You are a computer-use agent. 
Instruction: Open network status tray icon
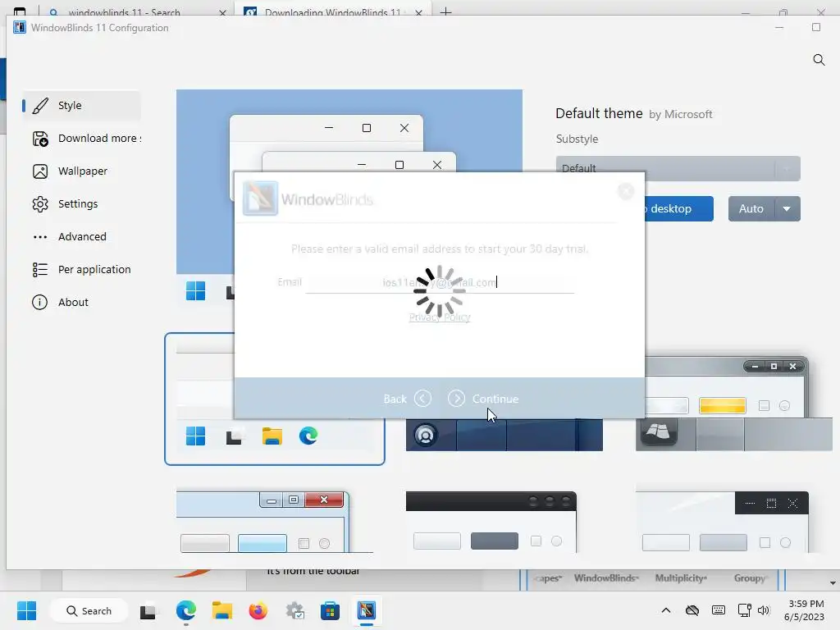[x=744, y=610]
